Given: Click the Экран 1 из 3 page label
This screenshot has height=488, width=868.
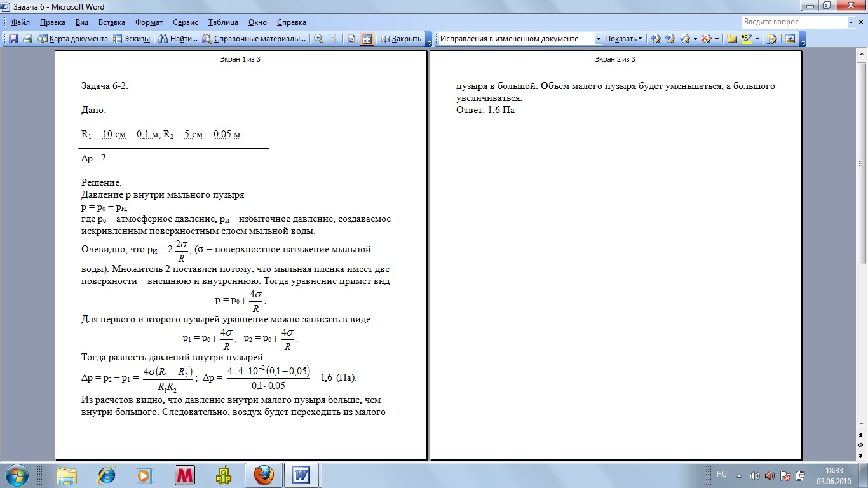Looking at the screenshot, I should pos(240,59).
